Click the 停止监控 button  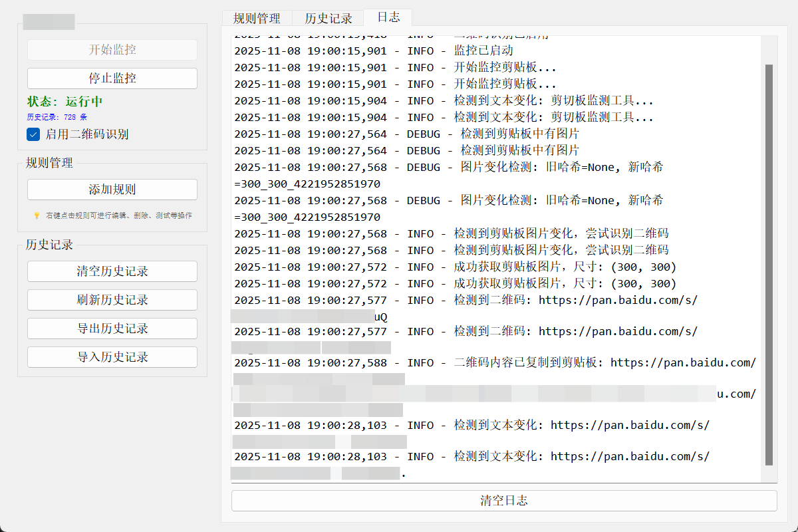click(x=112, y=78)
